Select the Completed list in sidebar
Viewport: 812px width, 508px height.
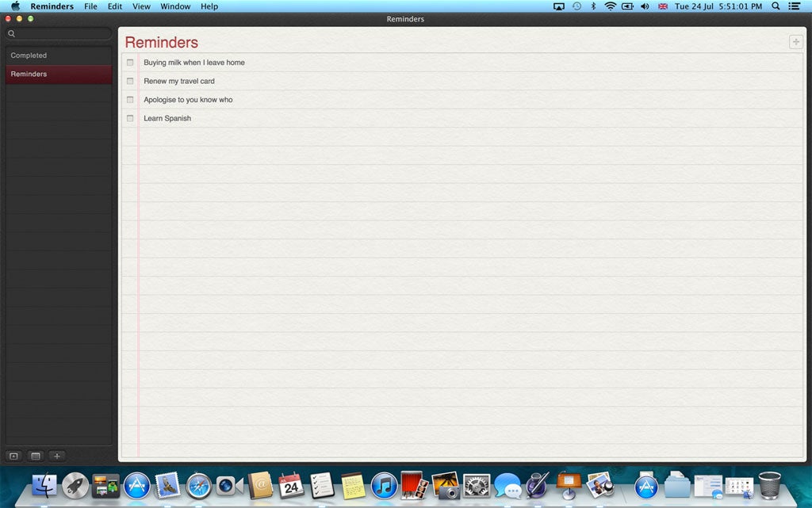pyautogui.click(x=29, y=55)
